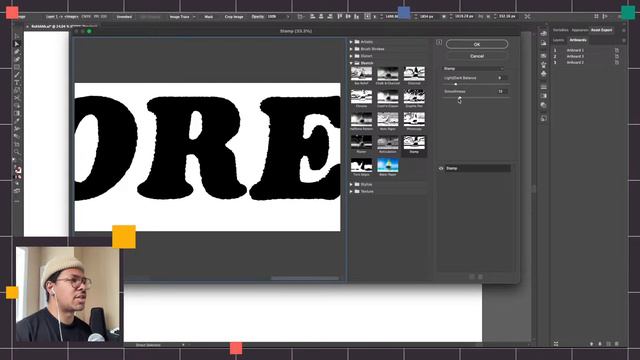
Task: Choose the Graphic Pen filter thumbnail
Action: 414,97
